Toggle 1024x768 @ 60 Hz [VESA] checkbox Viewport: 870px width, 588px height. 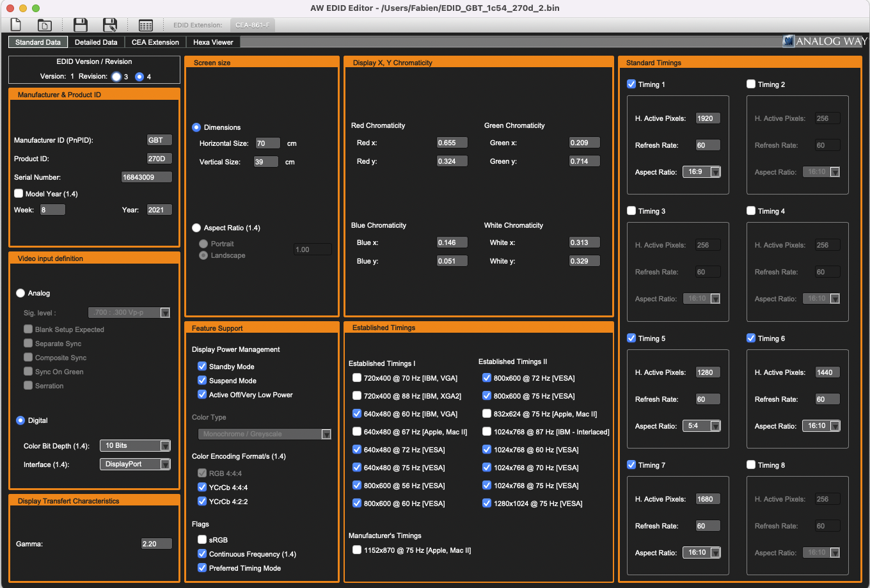487,450
